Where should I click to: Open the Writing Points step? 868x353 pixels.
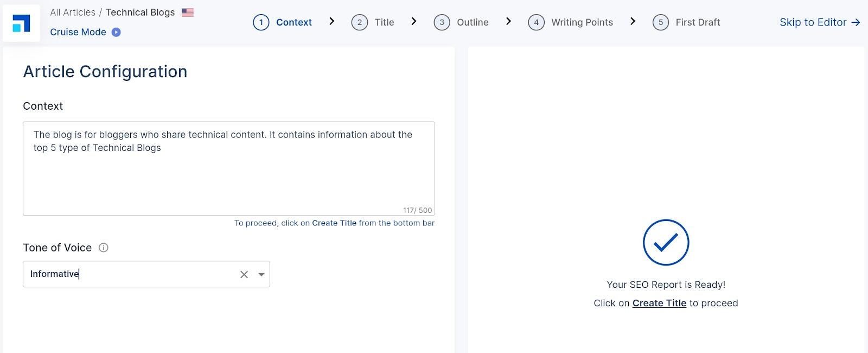pos(582,22)
